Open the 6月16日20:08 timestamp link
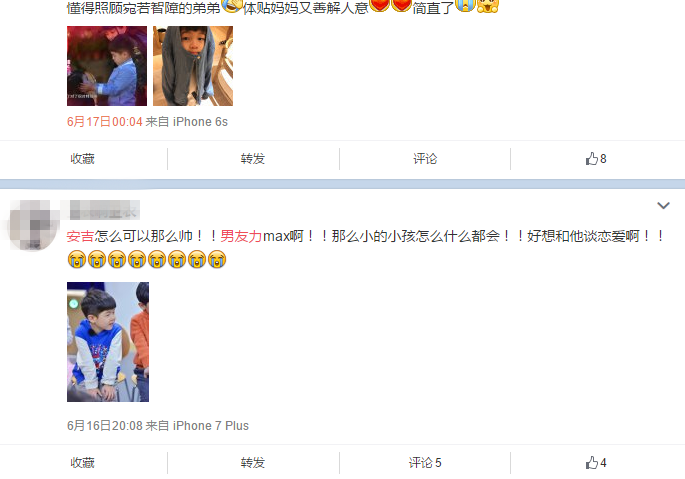The image size is (685, 479). [105, 426]
